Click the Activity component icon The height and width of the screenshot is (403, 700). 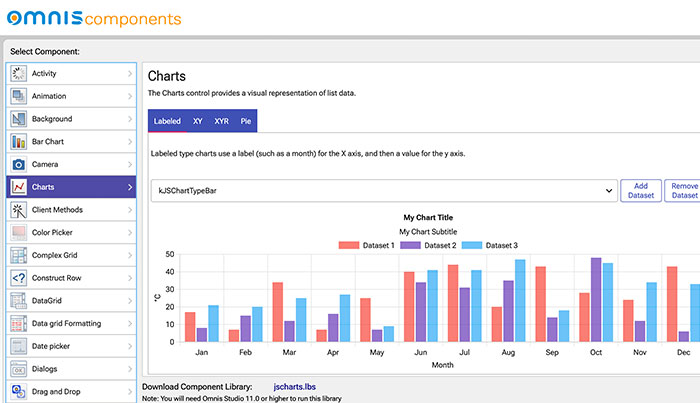[18, 73]
